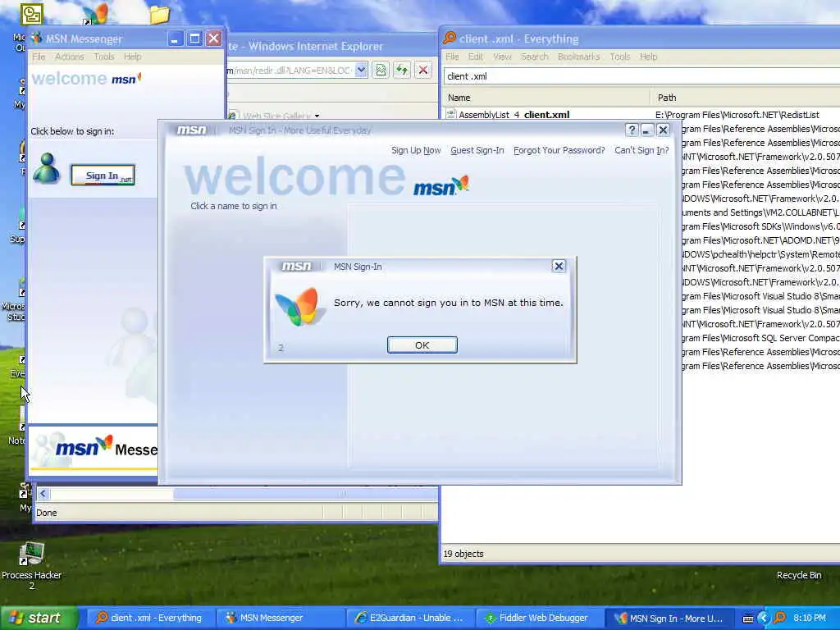Click keyboard icon in system tray
This screenshot has height=630, width=840.
click(x=748, y=619)
